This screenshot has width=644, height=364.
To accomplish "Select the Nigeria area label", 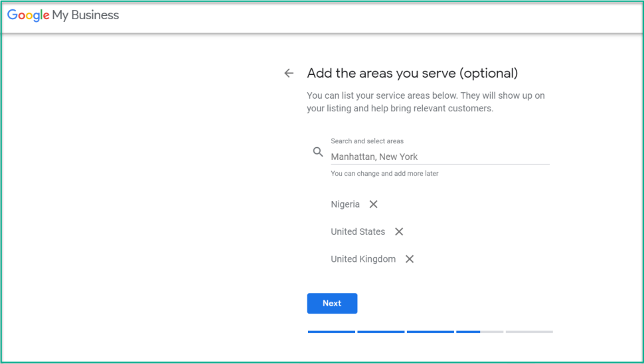I will coord(345,204).
